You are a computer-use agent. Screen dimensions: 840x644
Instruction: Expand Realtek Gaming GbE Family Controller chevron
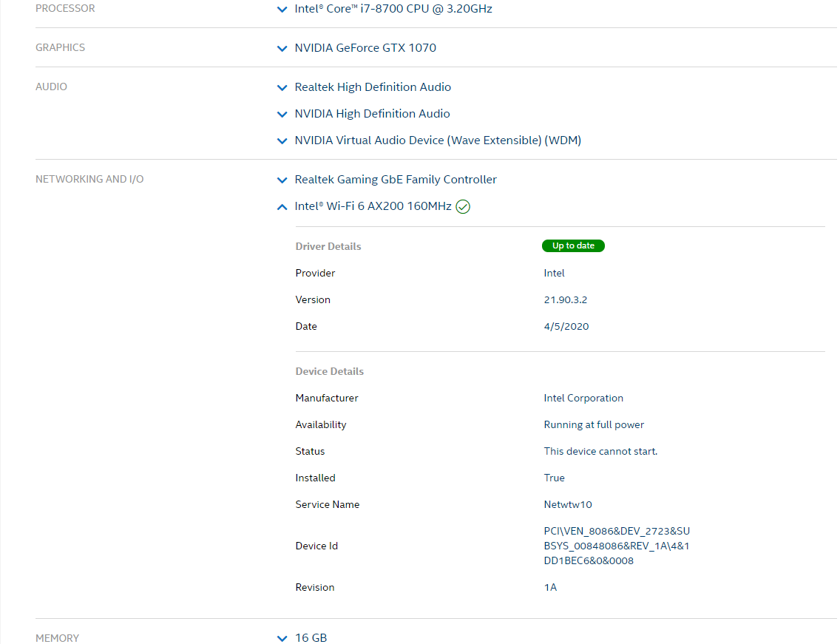point(282,180)
